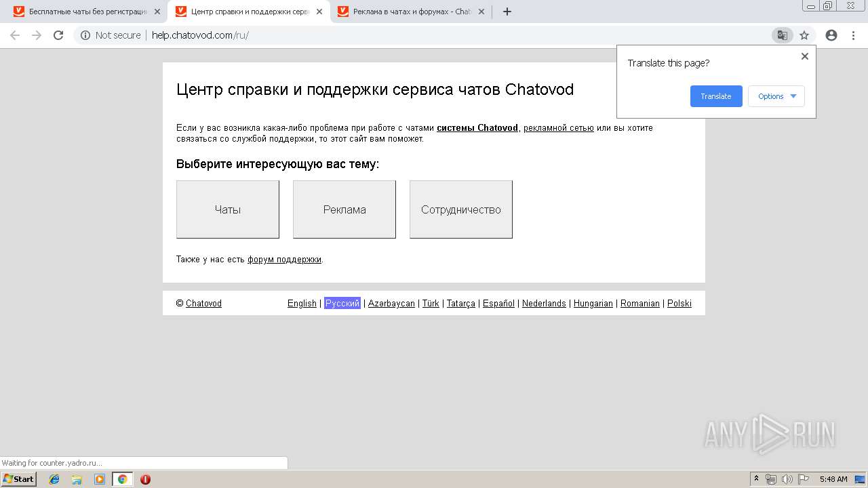
Task: Select the highlighted 'Русский' language
Action: [x=342, y=303]
